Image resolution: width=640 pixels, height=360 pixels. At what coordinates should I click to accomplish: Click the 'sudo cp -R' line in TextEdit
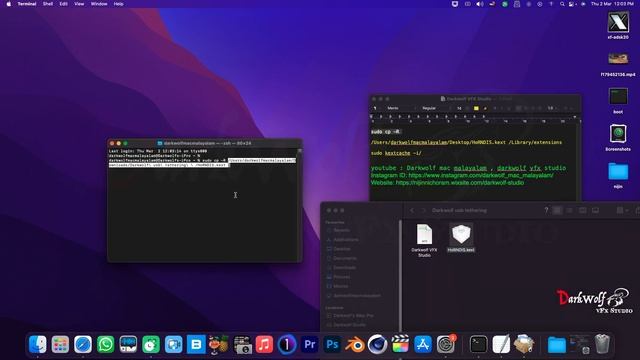385,131
